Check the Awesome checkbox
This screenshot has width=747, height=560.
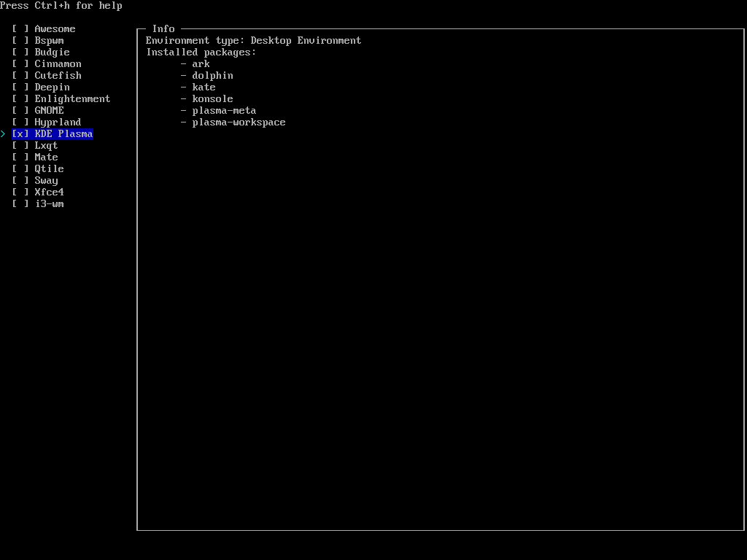coord(20,29)
